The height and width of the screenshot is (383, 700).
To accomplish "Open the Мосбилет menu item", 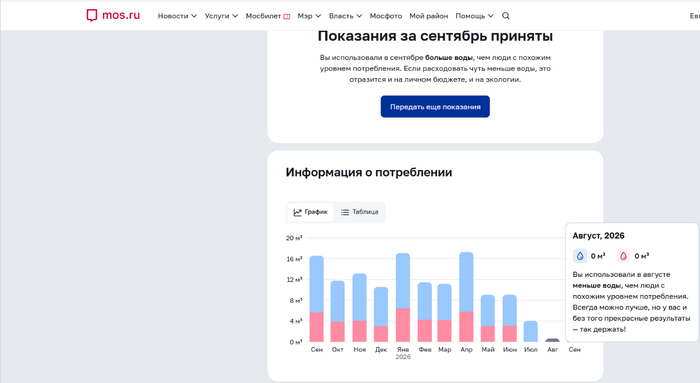I will 268,16.
